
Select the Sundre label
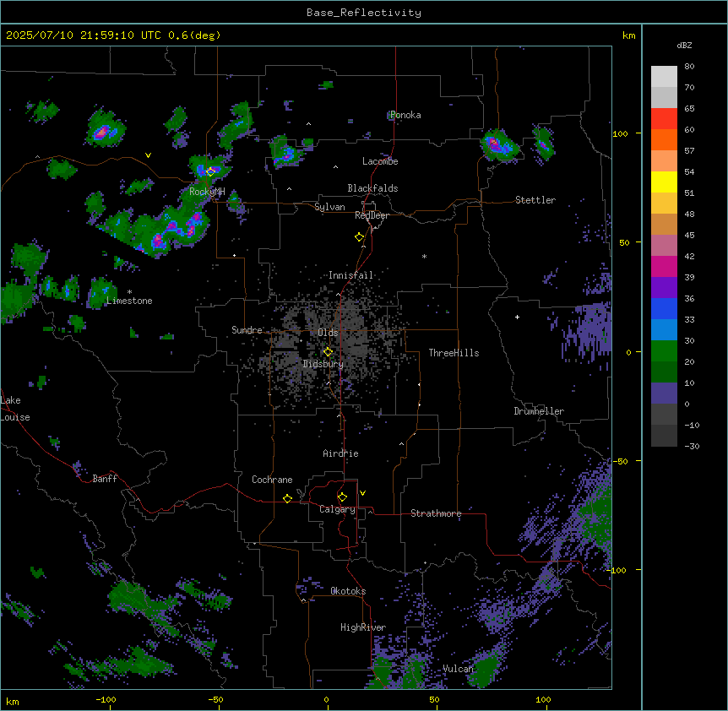(x=247, y=330)
